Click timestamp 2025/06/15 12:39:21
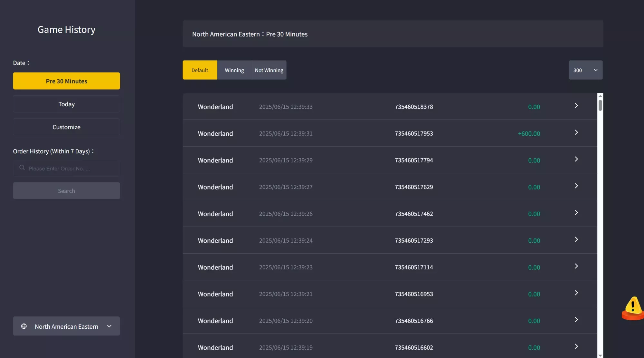The width and height of the screenshot is (644, 358). (x=286, y=294)
